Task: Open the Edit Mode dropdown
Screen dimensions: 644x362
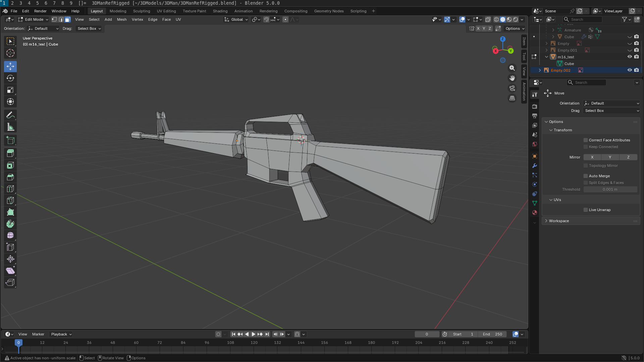Action: click(33, 19)
